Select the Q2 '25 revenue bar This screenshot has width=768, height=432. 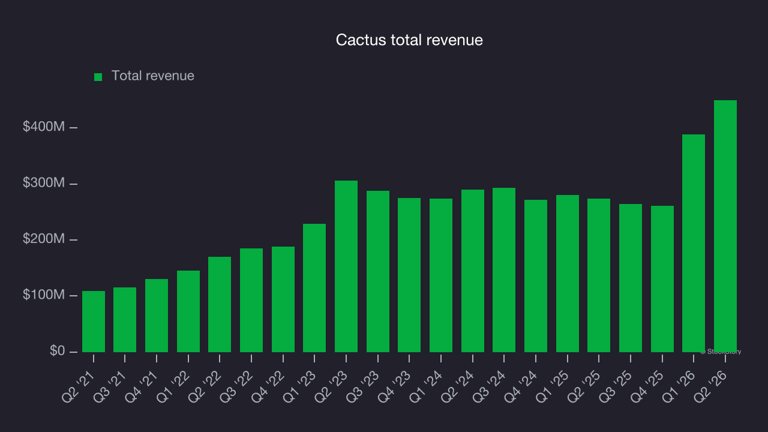click(599, 275)
